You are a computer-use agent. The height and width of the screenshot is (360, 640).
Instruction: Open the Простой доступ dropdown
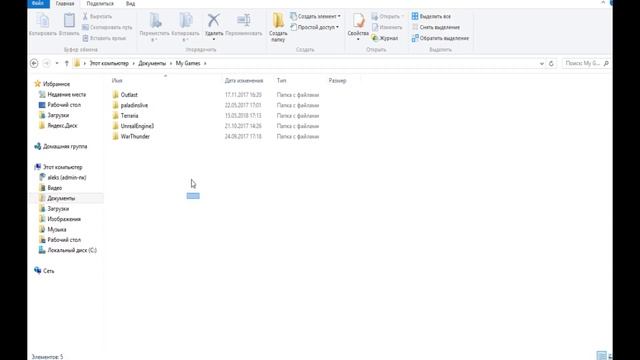314,27
